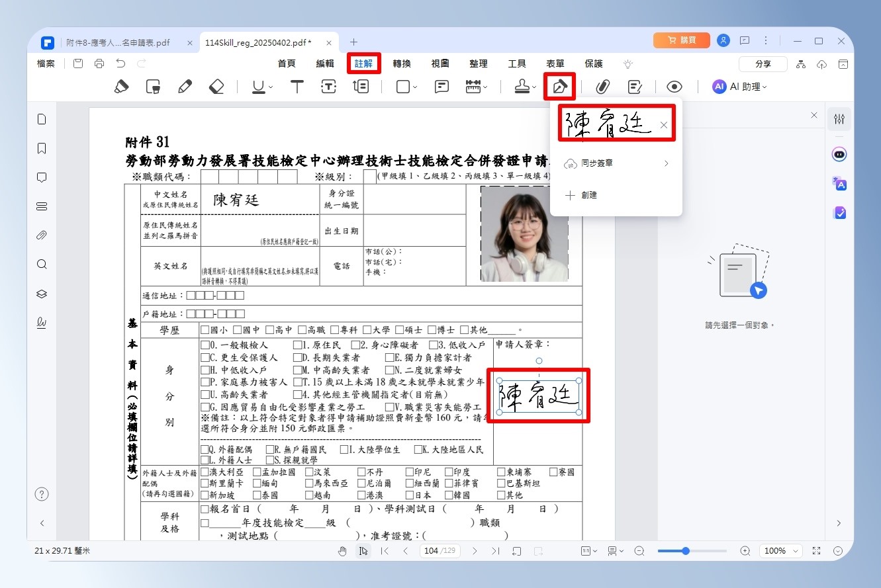The image size is (881, 588).
Task: Open the translate sidebar tool
Action: point(839,184)
